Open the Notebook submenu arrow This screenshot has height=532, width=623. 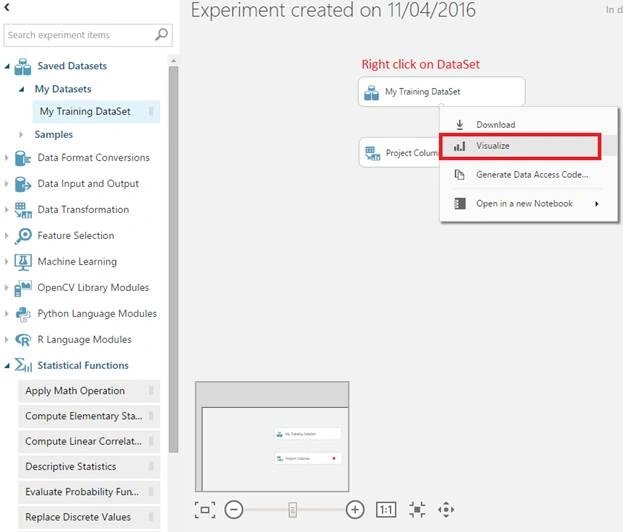596,204
